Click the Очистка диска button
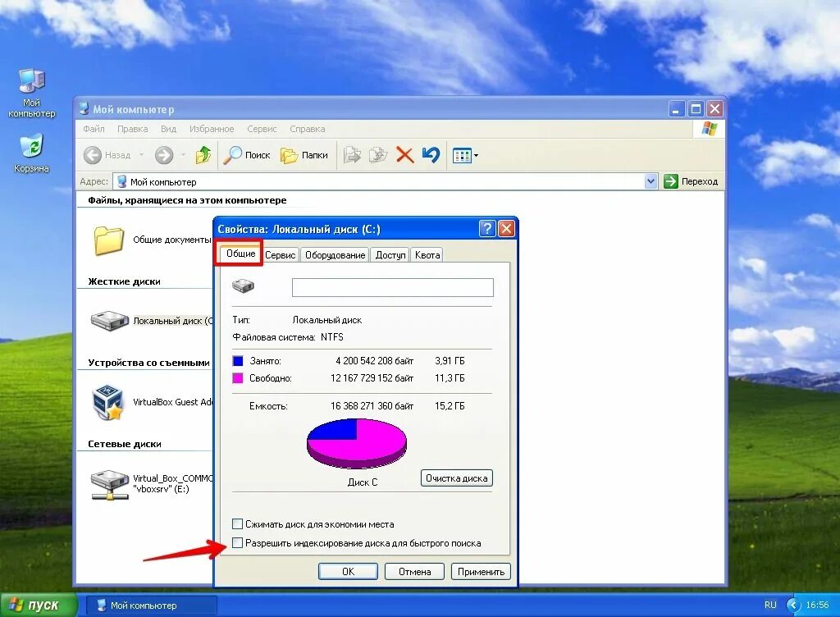Screen dimensions: 840x617 click(x=456, y=478)
